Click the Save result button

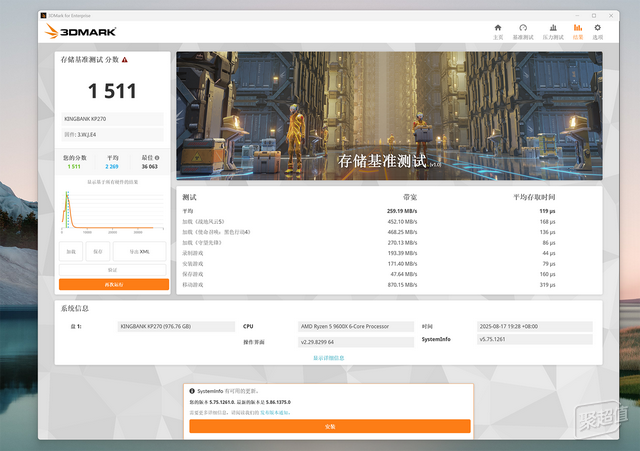click(98, 251)
